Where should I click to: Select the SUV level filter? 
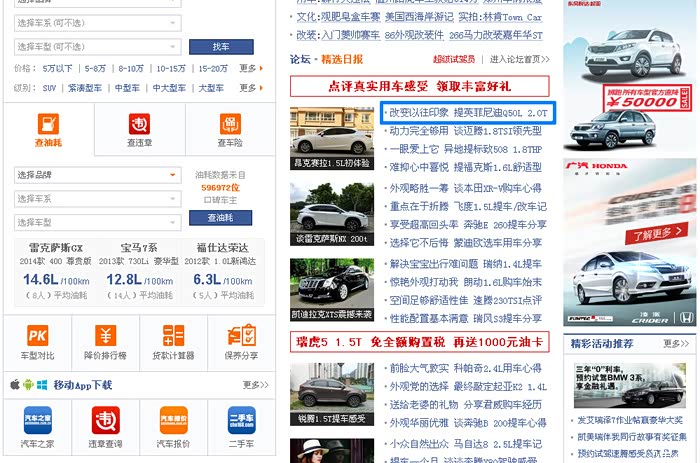pos(50,88)
